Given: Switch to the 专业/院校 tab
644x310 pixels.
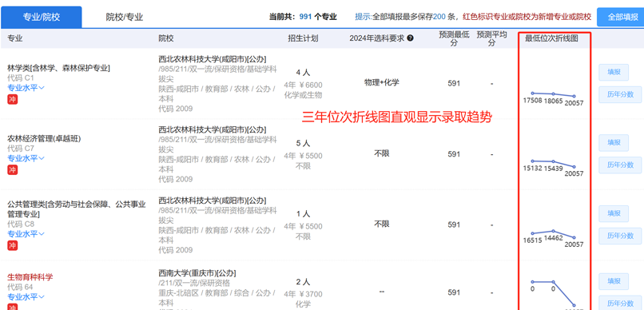Looking at the screenshot, I should click(41, 17).
